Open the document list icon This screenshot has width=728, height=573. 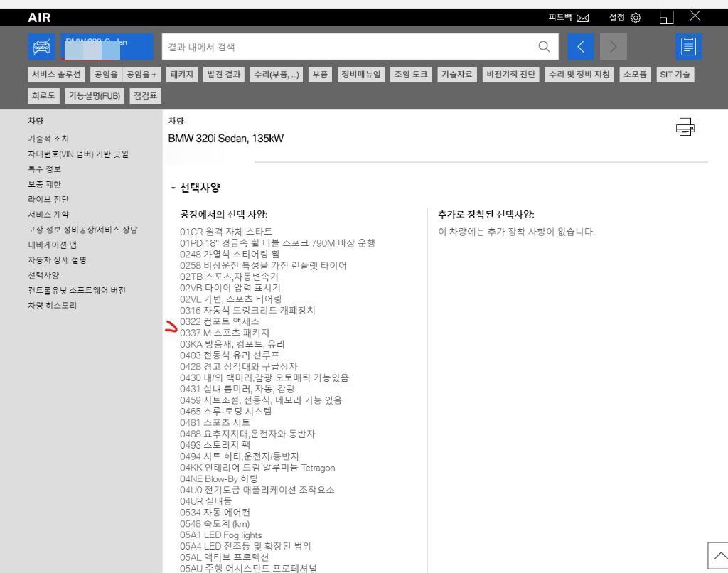(x=688, y=48)
